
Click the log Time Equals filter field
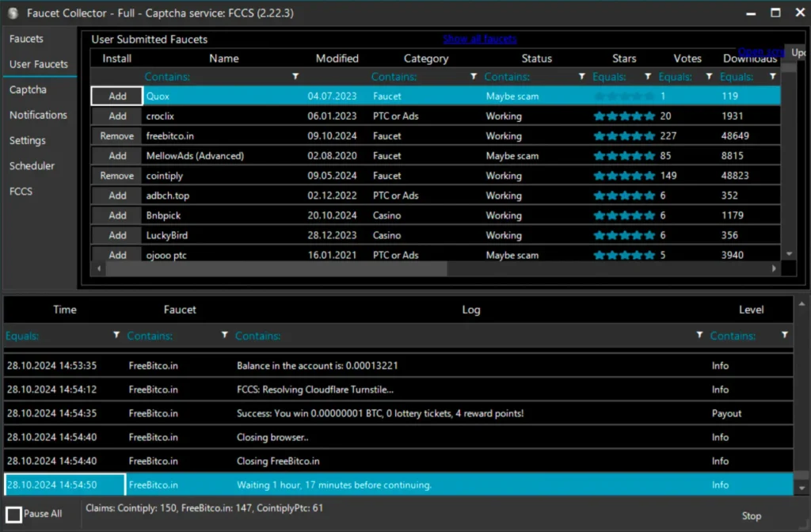(x=58, y=336)
